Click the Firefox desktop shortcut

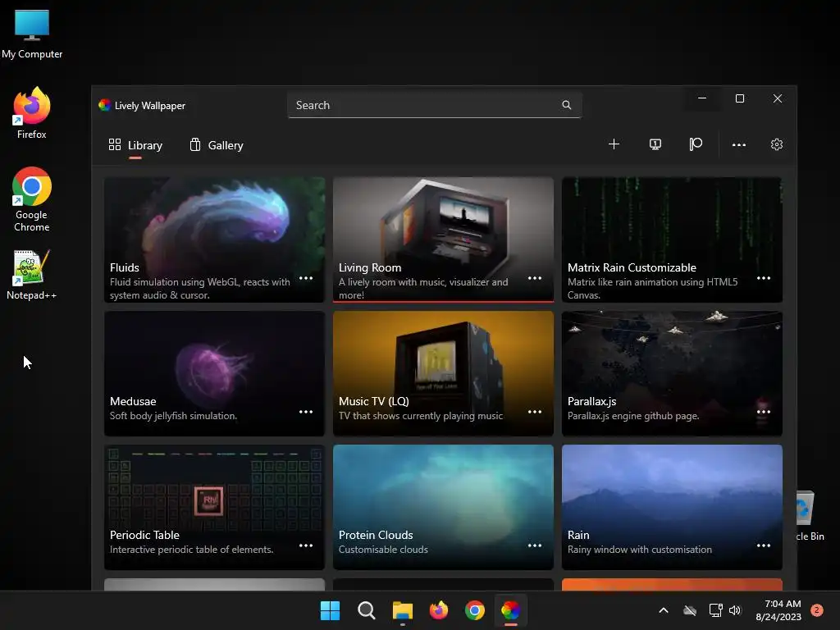click(x=32, y=113)
